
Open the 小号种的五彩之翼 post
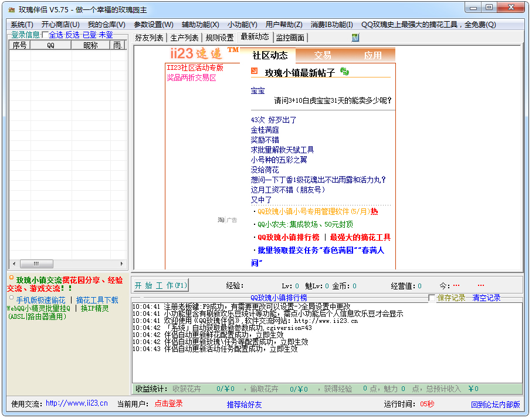point(279,160)
